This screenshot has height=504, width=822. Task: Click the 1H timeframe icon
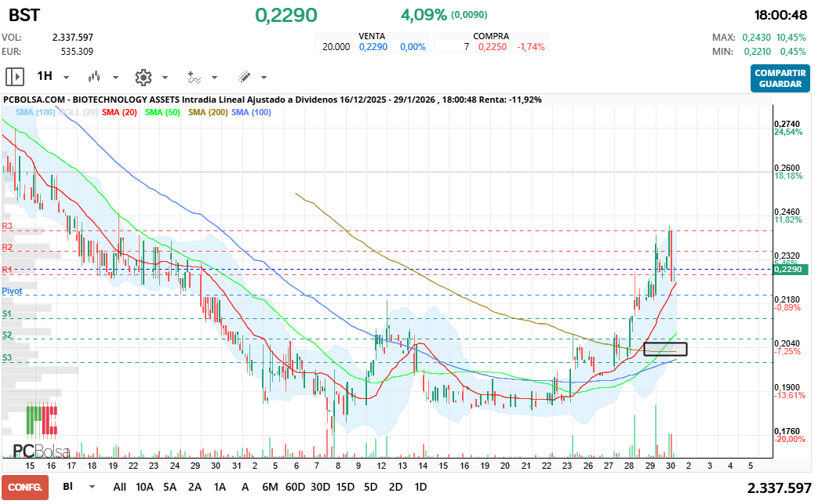[45, 76]
